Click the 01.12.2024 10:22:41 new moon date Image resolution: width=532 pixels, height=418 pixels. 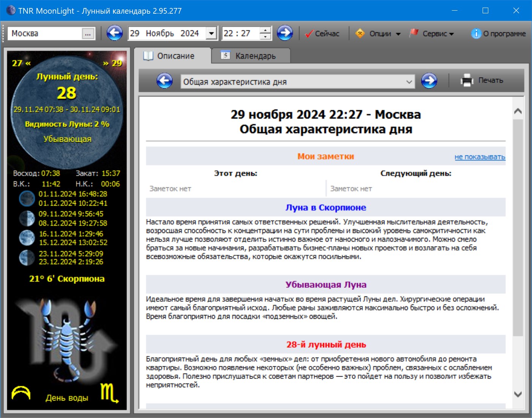click(73, 203)
